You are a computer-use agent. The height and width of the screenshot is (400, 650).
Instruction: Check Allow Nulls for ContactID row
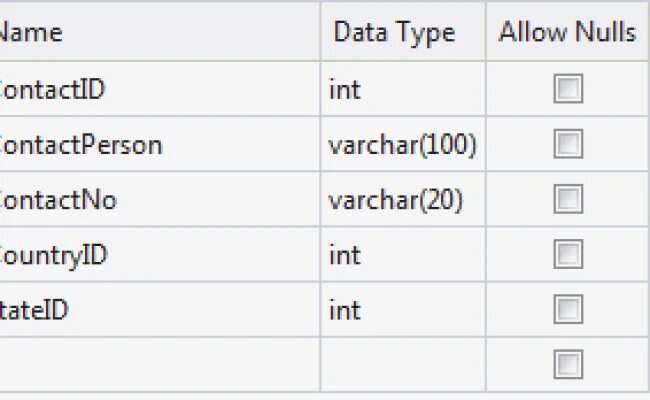568,89
